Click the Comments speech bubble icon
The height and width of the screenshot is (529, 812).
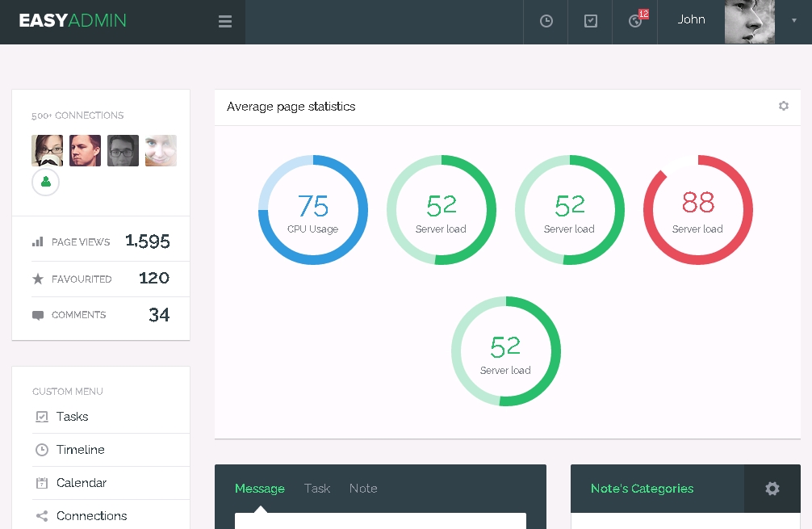(38, 315)
